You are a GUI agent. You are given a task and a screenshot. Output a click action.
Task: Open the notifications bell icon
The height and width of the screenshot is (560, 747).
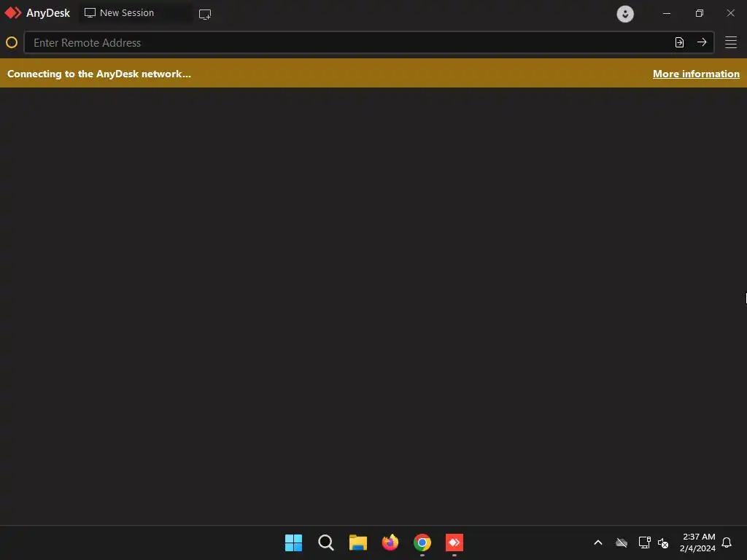coord(727,542)
